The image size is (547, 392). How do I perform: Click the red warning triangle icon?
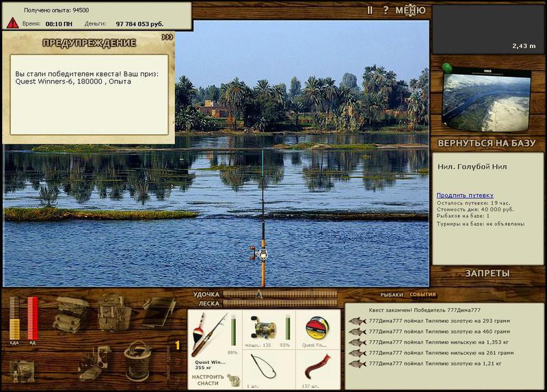point(12,23)
